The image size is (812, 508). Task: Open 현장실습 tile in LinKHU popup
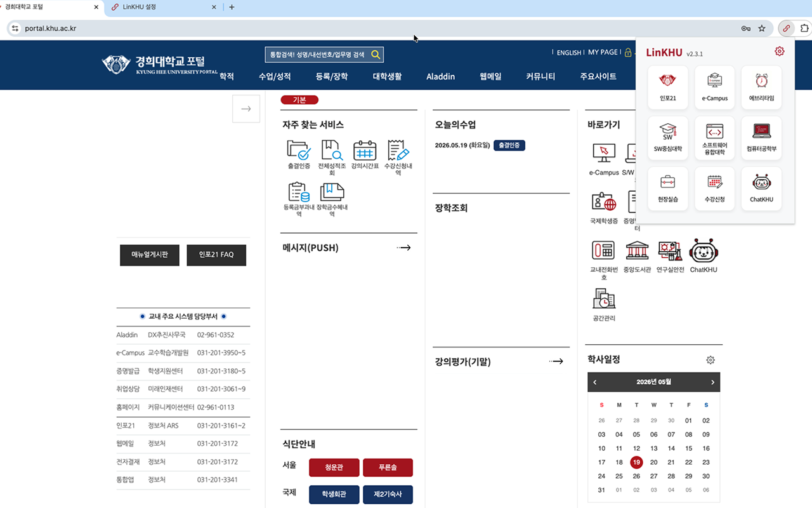[667, 189]
